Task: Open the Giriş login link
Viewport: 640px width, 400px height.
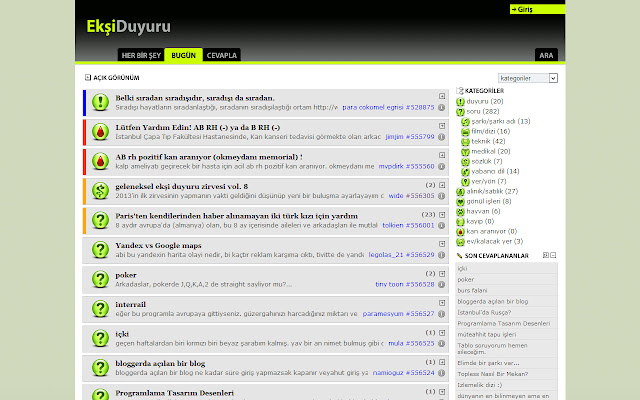Action: [537, 9]
